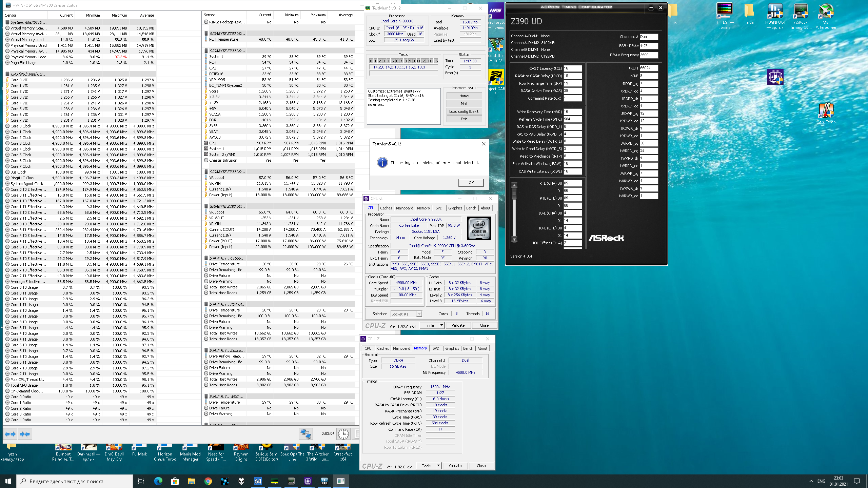Click HWiNFO collapse columns arrows icon
Viewport: 868px width, 488px height.
[x=25, y=434]
